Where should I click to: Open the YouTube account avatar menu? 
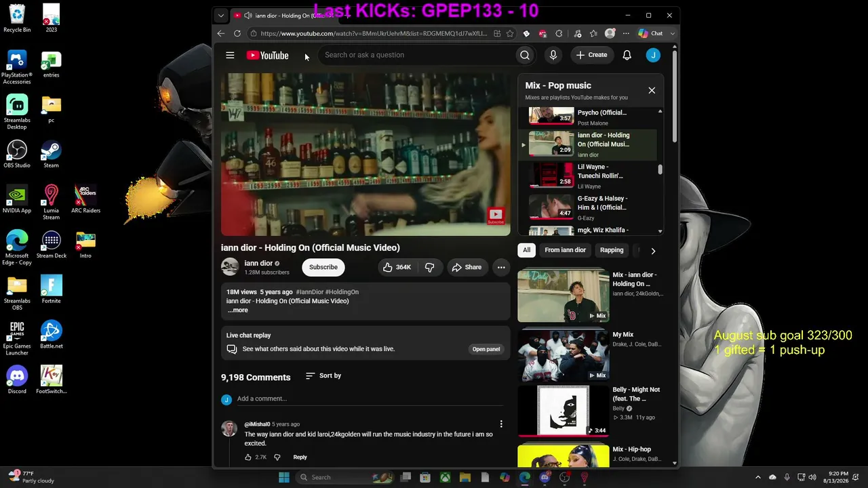point(653,55)
